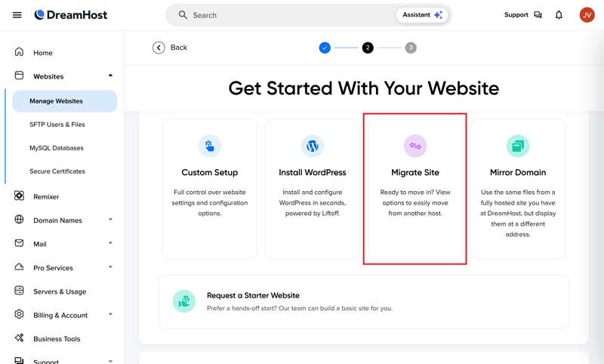Select Request a Starter Website
Viewport: 604px width, 364px height.
pyautogui.click(x=253, y=295)
